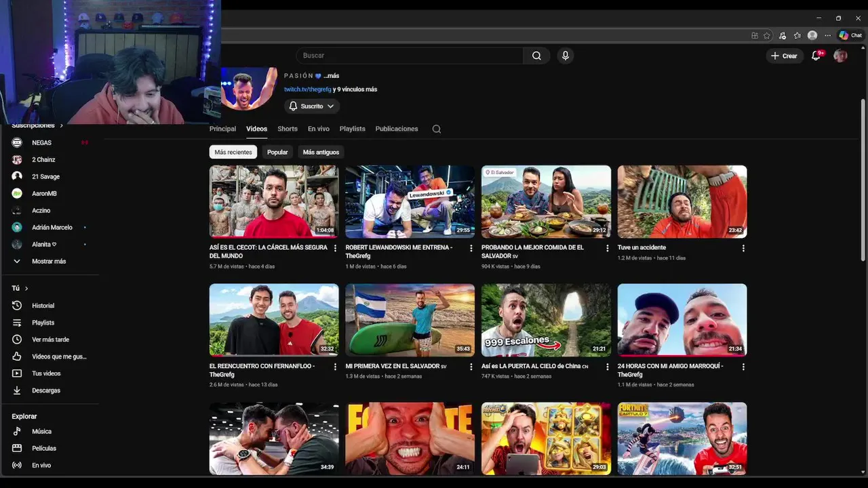Switch to the Shorts tab

[x=288, y=129]
